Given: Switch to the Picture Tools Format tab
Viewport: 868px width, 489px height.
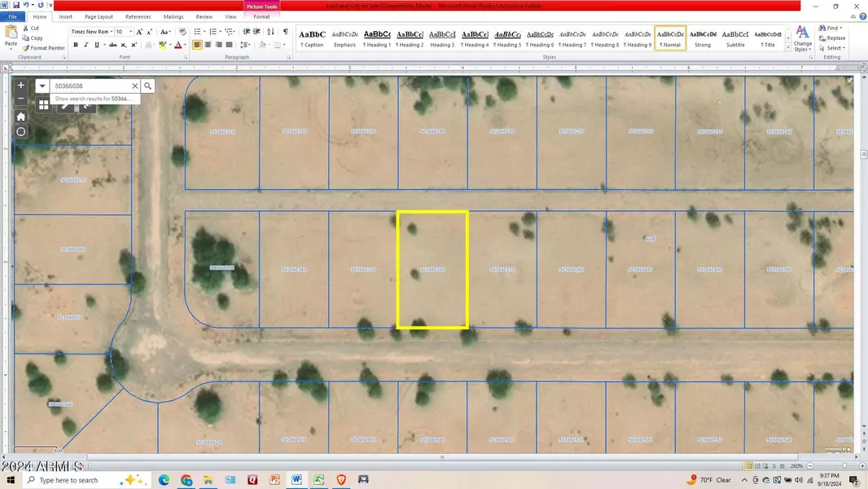Looking at the screenshot, I should (x=261, y=16).
